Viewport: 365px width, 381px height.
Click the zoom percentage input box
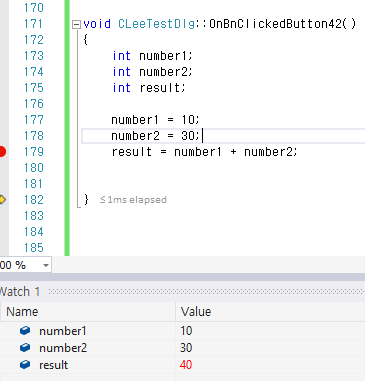click(x=19, y=265)
